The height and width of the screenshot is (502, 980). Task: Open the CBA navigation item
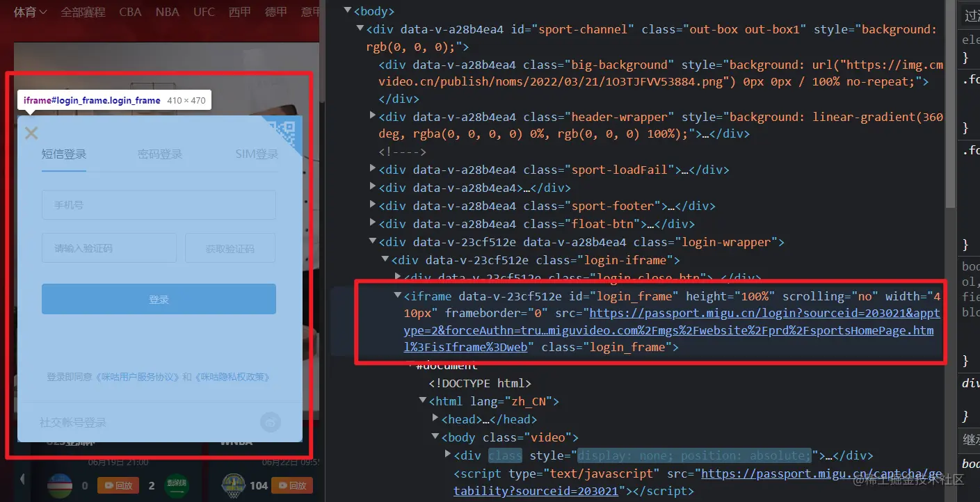[130, 12]
